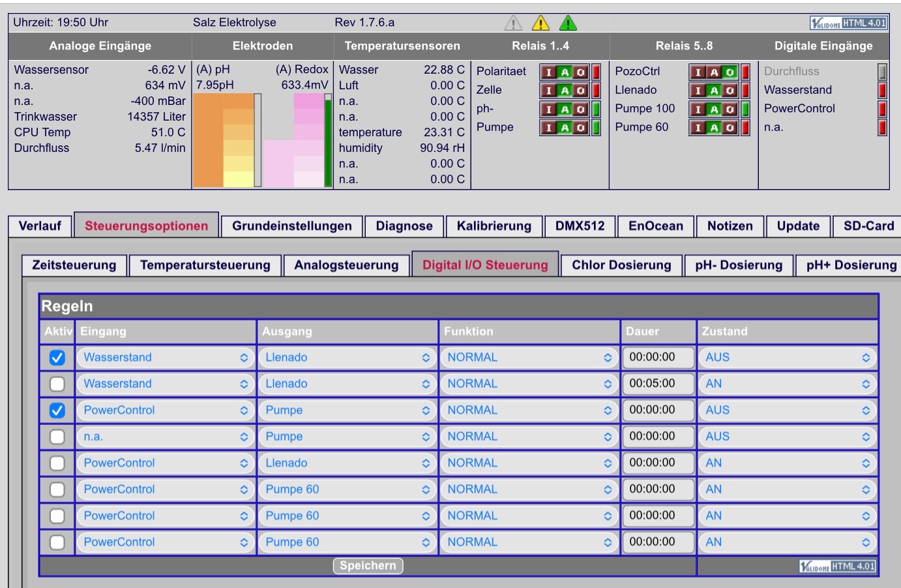The height and width of the screenshot is (588, 901).
Task: Enable the n.a. input rule checkbox
Action: pyautogui.click(x=57, y=437)
